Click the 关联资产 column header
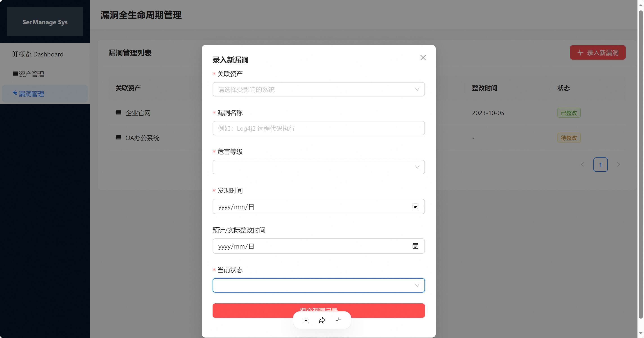 [x=128, y=88]
